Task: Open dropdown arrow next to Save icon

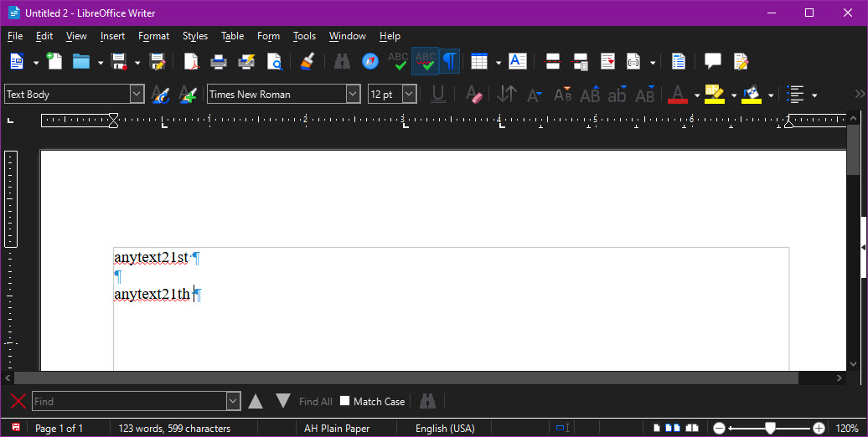Action: tap(137, 63)
